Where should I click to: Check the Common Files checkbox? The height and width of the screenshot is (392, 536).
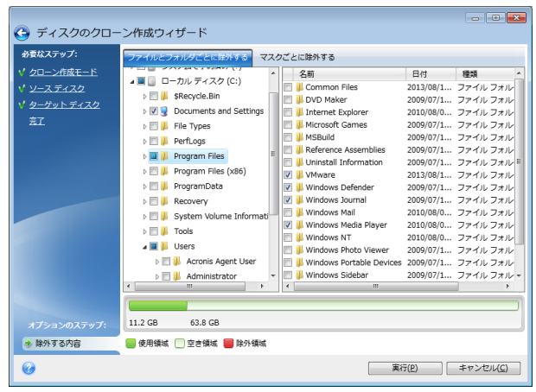point(288,87)
